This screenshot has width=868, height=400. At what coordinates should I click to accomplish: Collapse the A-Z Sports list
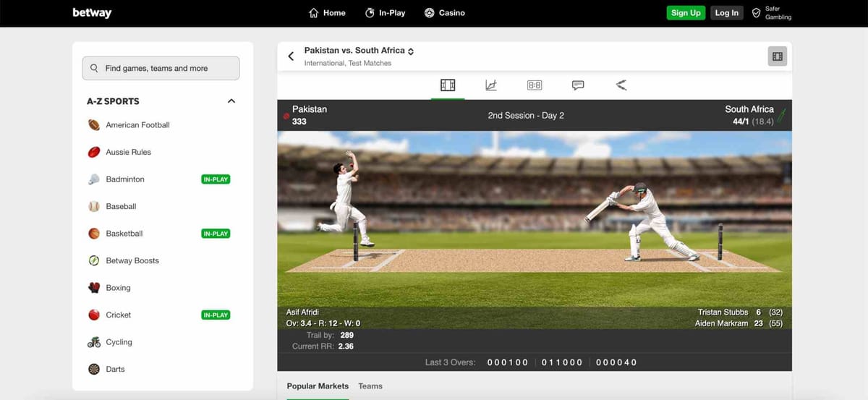(231, 101)
